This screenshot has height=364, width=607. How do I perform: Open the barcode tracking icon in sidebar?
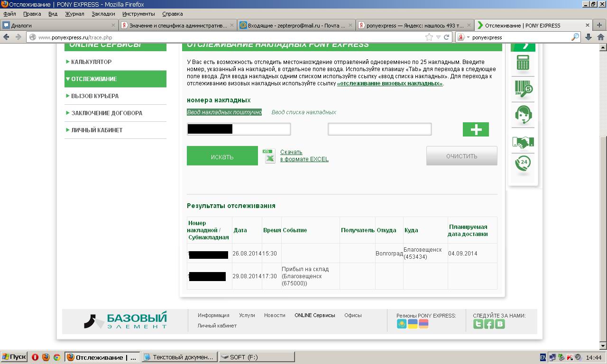[523, 89]
